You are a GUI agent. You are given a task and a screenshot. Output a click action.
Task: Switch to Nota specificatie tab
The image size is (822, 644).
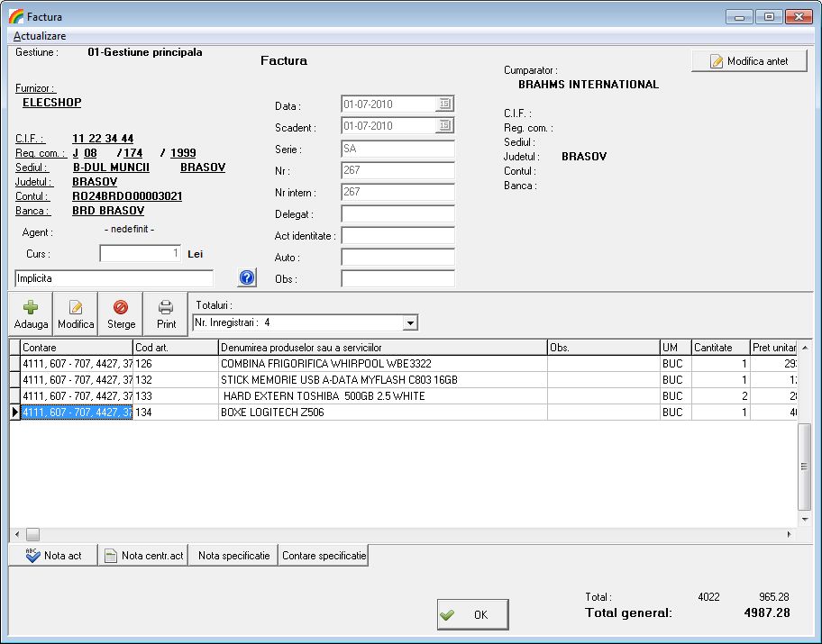(x=233, y=556)
